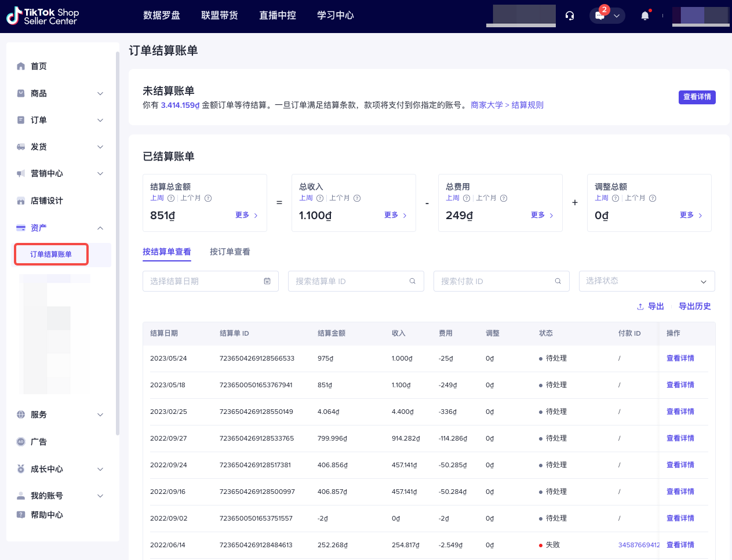Image resolution: width=732 pixels, height=560 pixels.
Task: Open the chat messages icon with badge 2
Action: [x=600, y=16]
